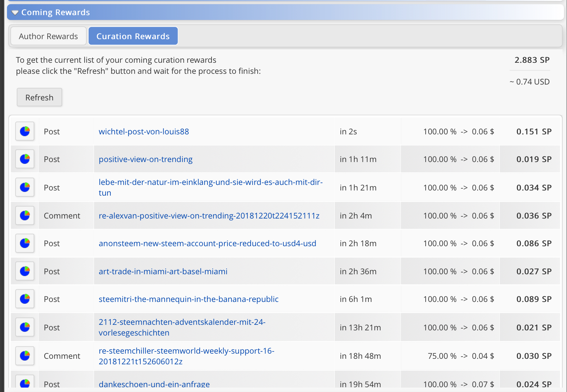Click pie chart icon for re-alexvan comment row
The image size is (567, 392).
point(25,215)
